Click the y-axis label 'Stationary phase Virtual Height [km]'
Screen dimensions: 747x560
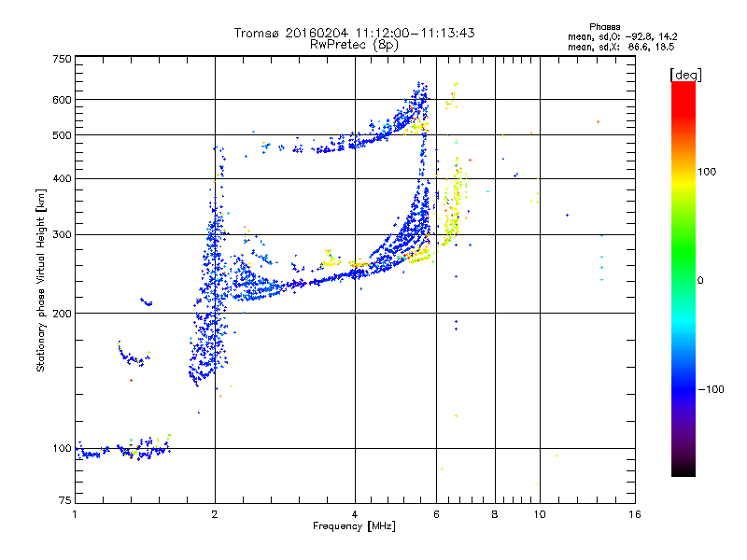[x=41, y=281]
